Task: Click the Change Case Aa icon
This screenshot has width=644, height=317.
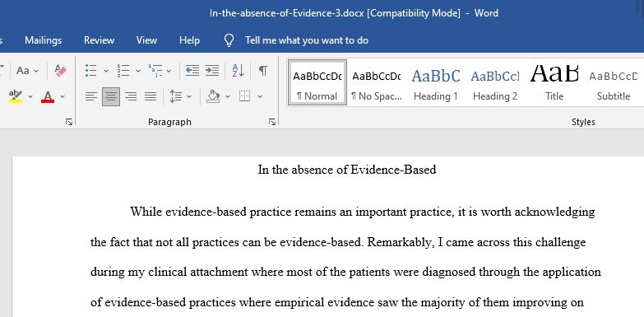Action: (23, 71)
